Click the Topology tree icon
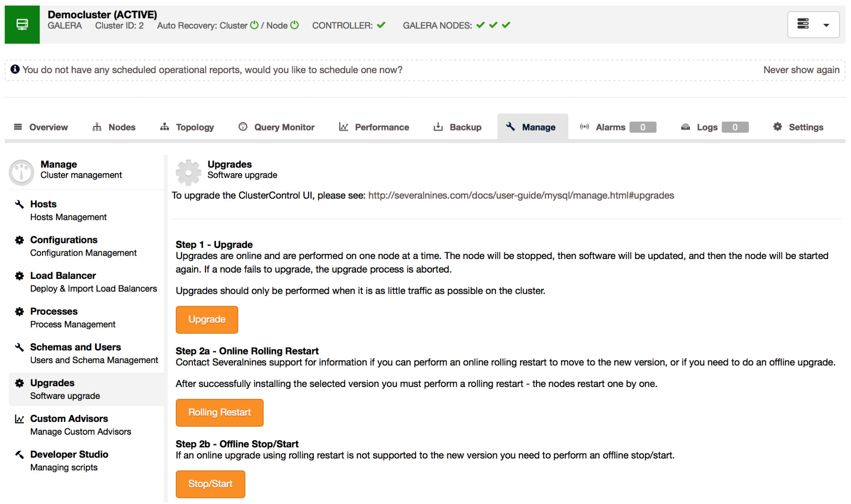Screen dimensions: 851x504 pyautogui.click(x=165, y=127)
